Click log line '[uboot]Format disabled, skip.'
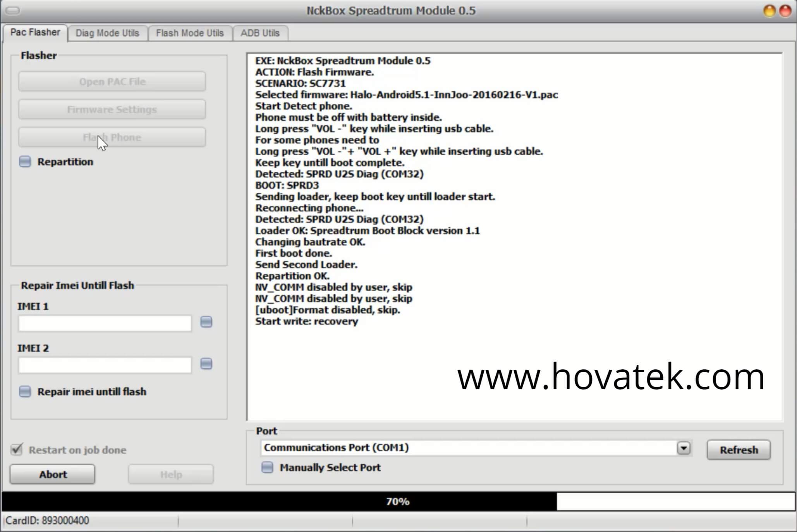The height and width of the screenshot is (532, 797). 328,310
